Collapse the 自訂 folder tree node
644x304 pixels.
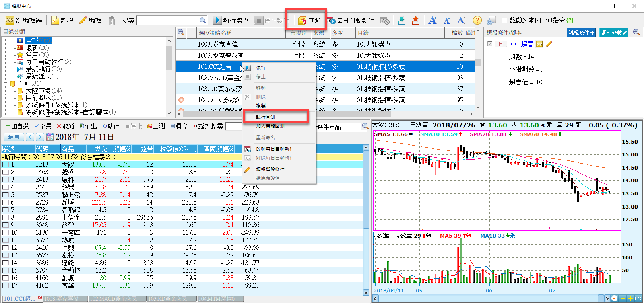6,84
